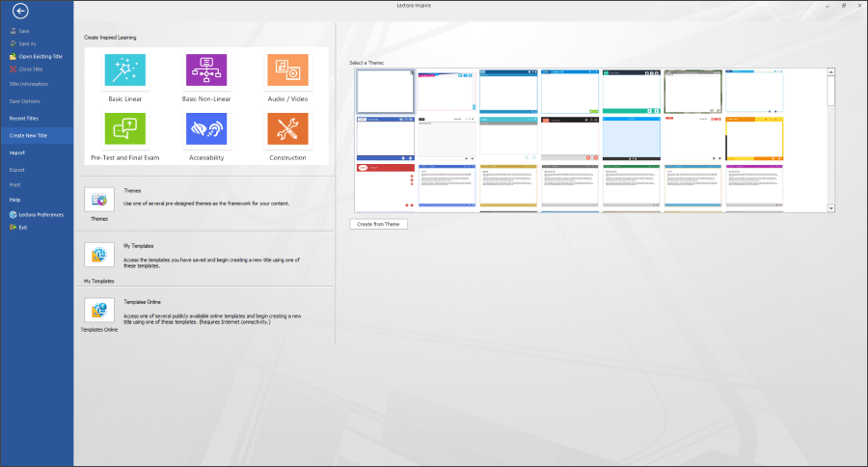The image size is (868, 467).
Task: Click Create from Theme button
Action: pyautogui.click(x=379, y=224)
